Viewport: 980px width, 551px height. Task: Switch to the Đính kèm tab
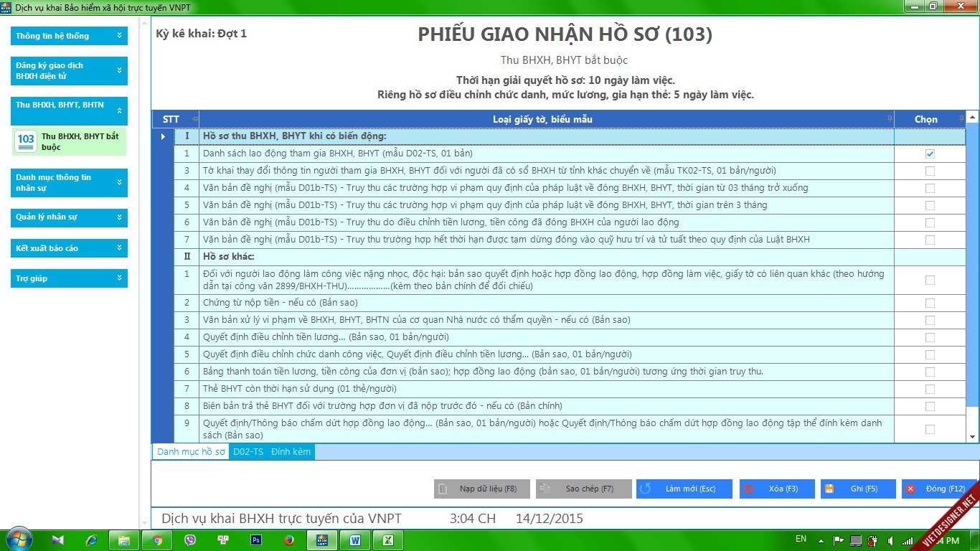(291, 452)
